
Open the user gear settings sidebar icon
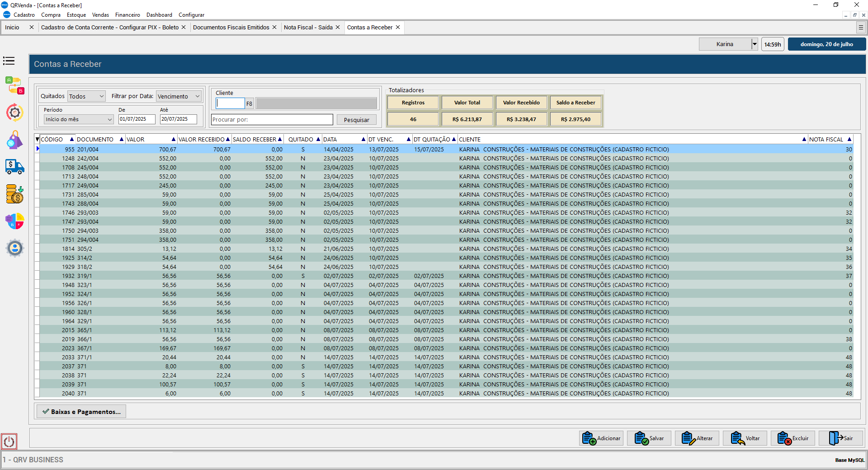point(14,248)
